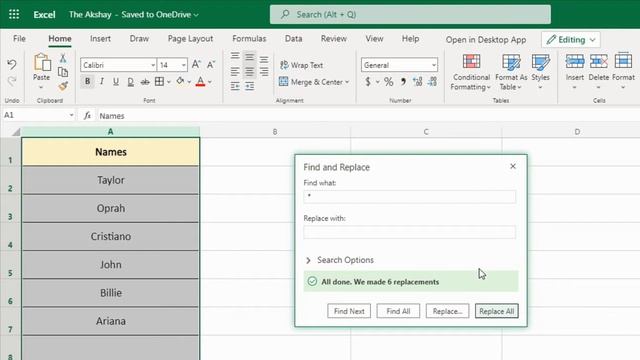This screenshot has height=360, width=640.
Task: Switch to Page Layout tab
Action: [x=190, y=39]
